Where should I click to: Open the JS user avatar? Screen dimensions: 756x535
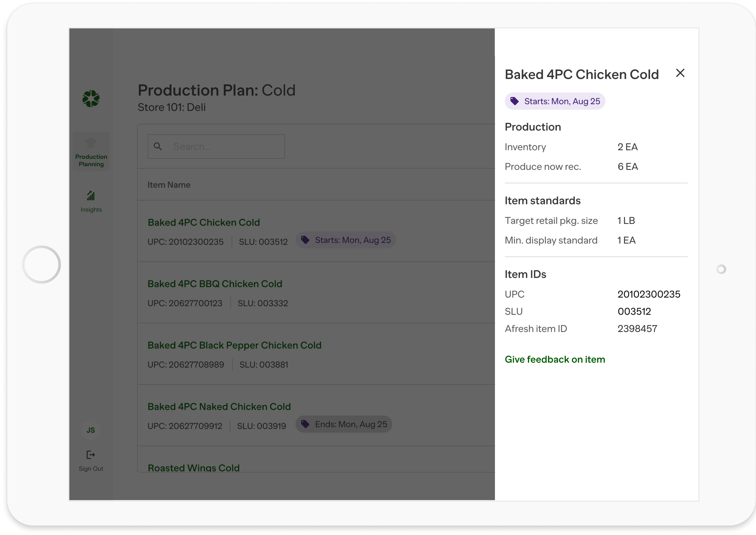tap(91, 430)
